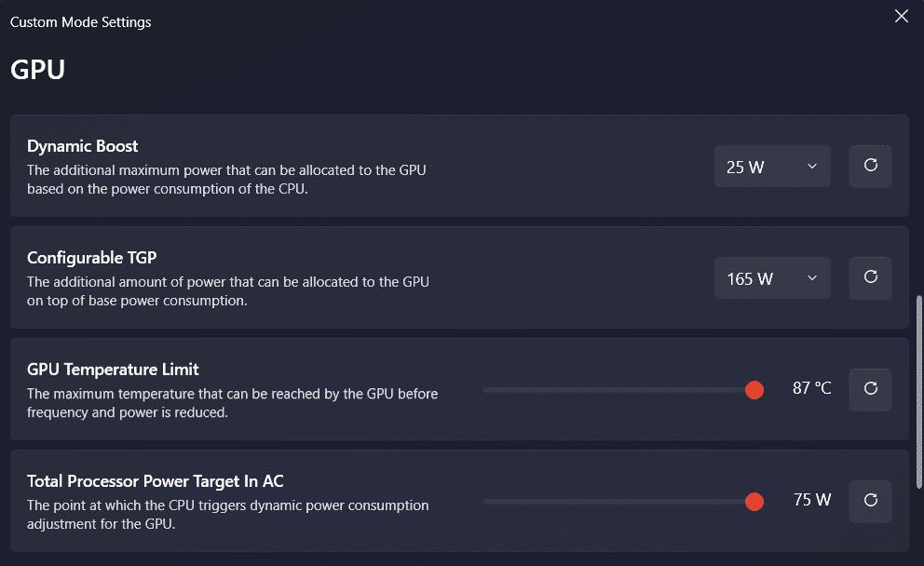Click the GPU Temperature Limit slider handle
This screenshot has height=566, width=924.
[x=754, y=390]
